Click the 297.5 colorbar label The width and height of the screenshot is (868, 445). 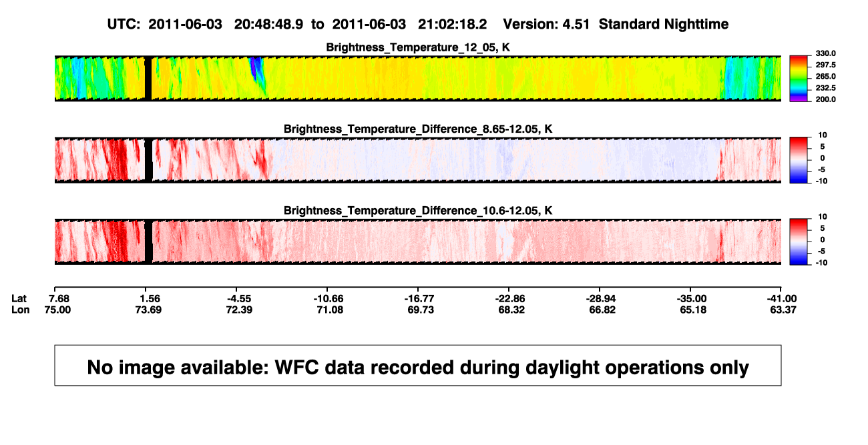click(825, 65)
